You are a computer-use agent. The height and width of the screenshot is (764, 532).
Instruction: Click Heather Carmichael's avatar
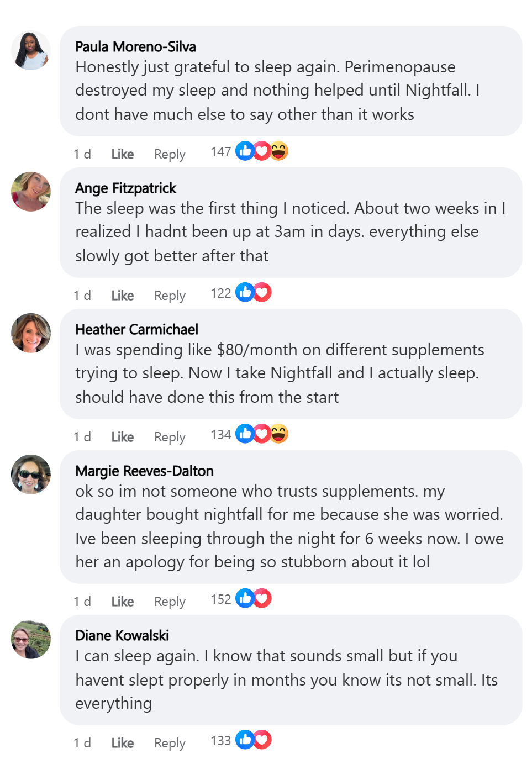(x=31, y=333)
